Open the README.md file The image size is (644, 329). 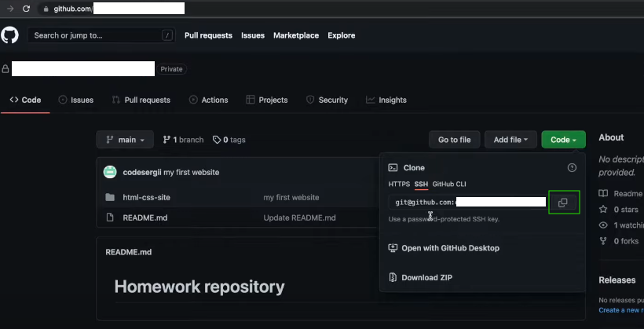coord(145,218)
